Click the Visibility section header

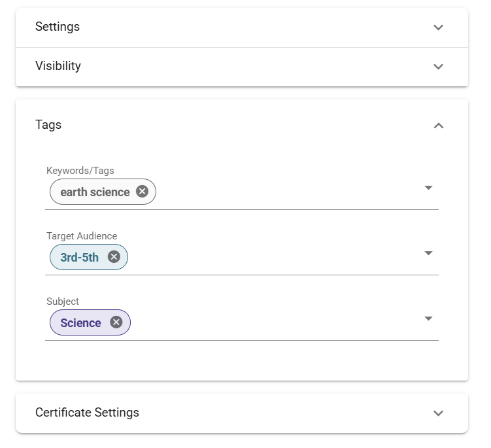(x=58, y=66)
